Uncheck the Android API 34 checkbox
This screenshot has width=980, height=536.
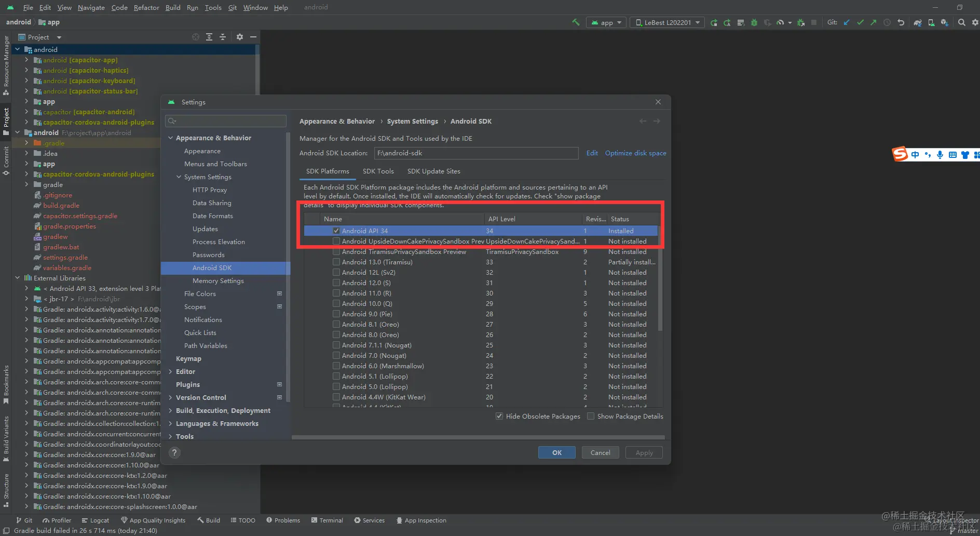(336, 231)
